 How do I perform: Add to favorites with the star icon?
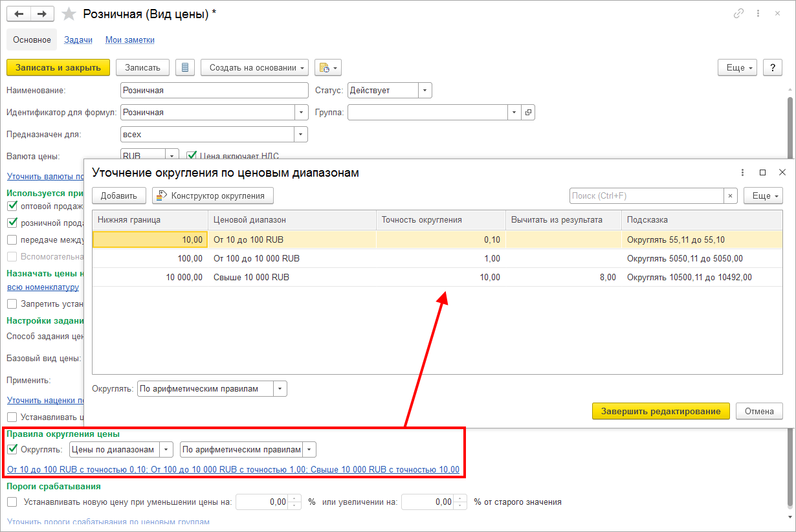(x=69, y=14)
